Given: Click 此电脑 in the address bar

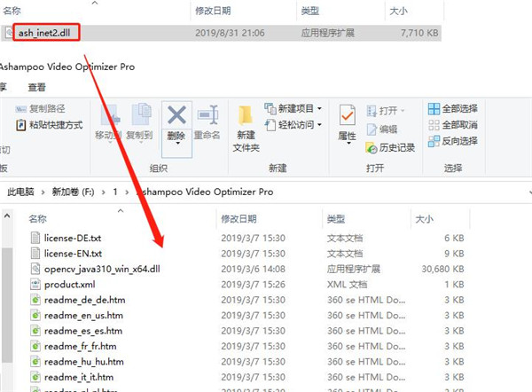Looking at the screenshot, I should [x=20, y=192].
